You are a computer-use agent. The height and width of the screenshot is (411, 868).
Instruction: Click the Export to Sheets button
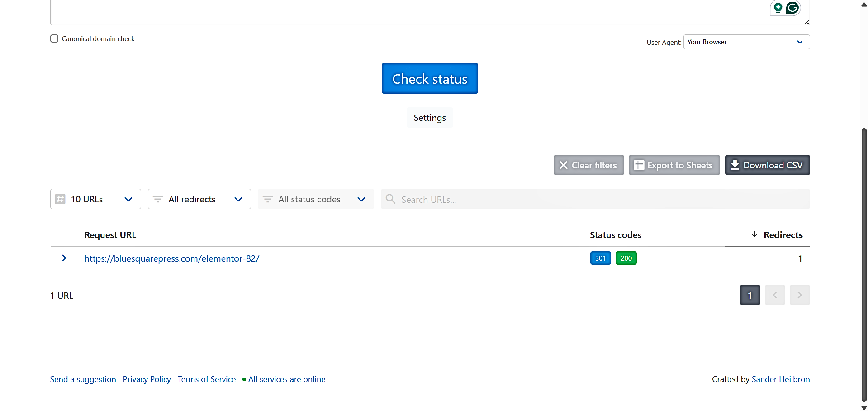pyautogui.click(x=674, y=165)
